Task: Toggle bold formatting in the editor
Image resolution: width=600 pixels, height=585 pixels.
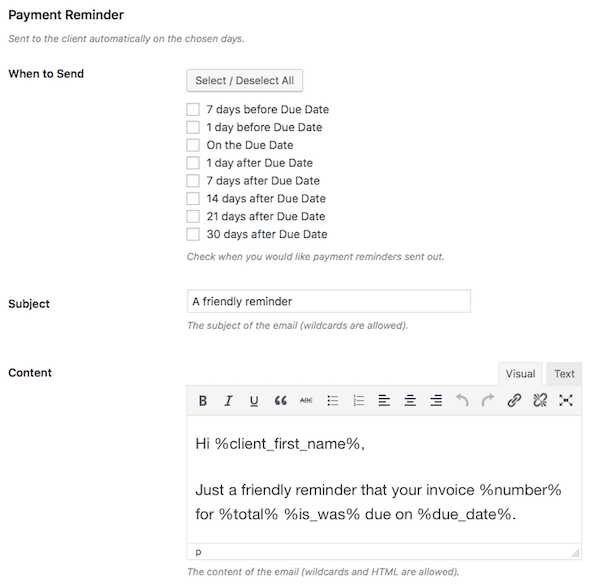Action: point(202,401)
